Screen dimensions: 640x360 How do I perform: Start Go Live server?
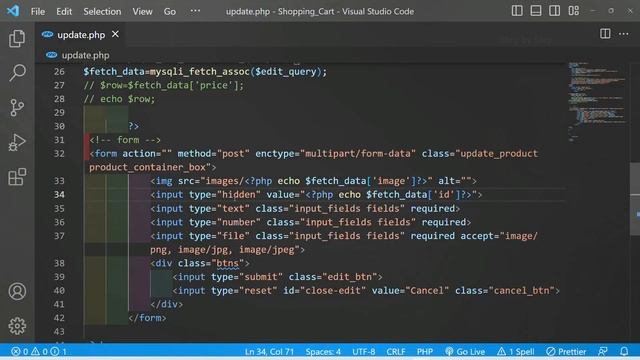tap(465, 351)
